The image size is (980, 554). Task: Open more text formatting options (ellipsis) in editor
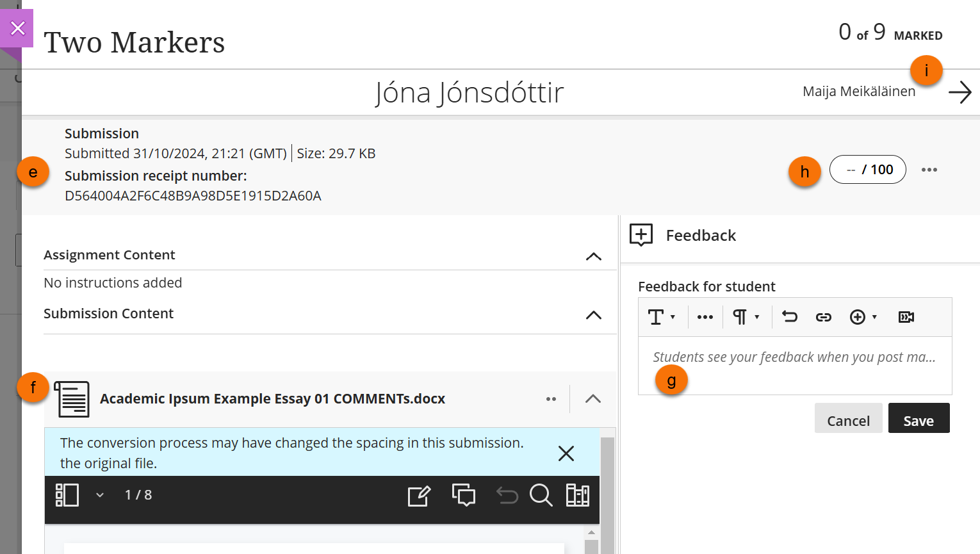click(x=705, y=316)
